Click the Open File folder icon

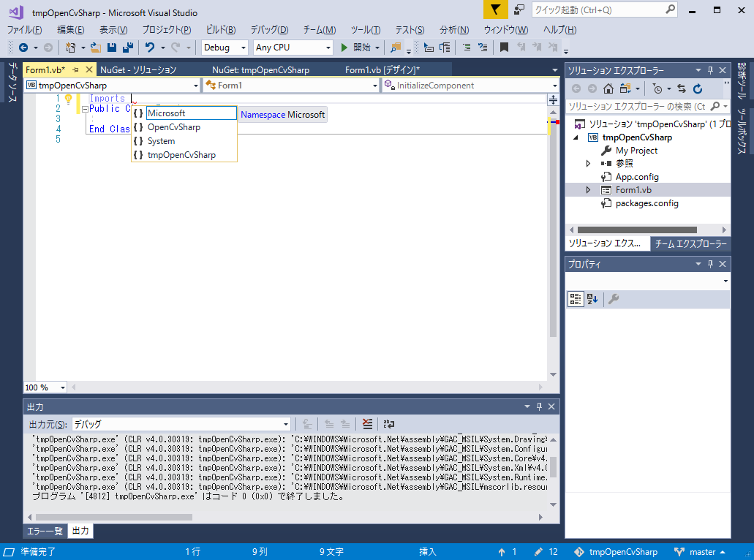click(95, 47)
